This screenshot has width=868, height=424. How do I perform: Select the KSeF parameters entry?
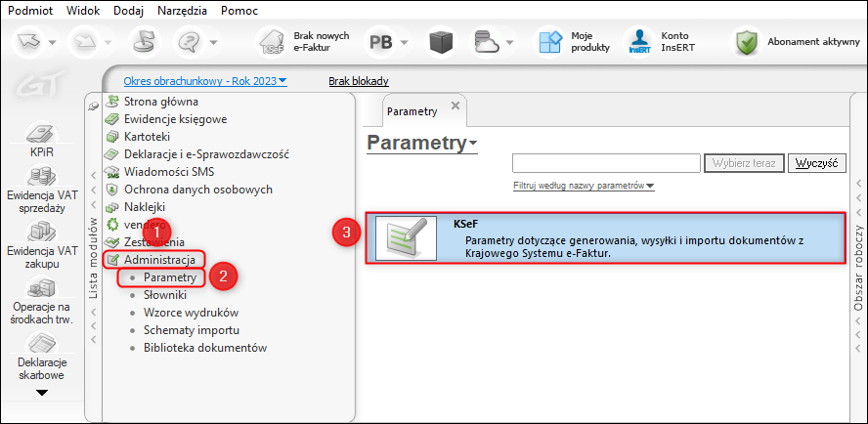point(606,237)
